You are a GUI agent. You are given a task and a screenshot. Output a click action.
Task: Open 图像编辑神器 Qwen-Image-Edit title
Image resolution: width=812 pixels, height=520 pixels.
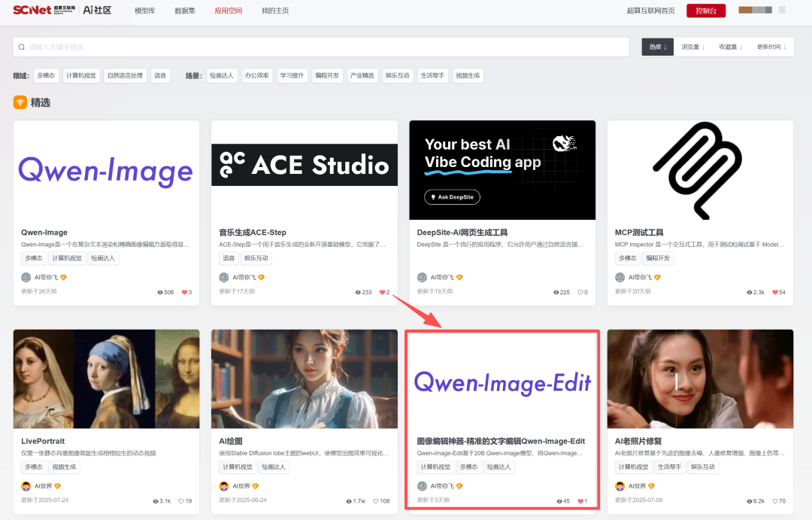501,441
